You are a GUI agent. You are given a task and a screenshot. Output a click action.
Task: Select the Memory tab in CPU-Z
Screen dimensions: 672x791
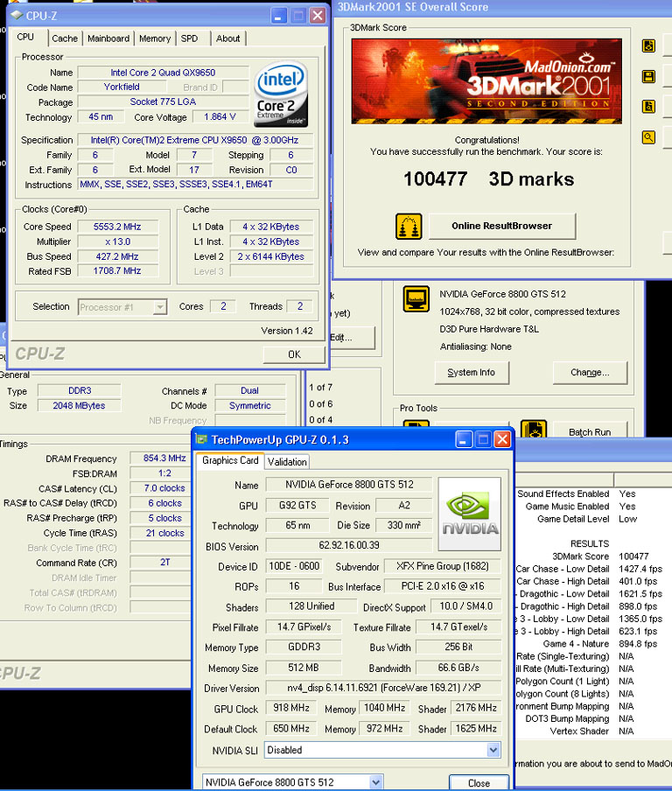[154, 38]
